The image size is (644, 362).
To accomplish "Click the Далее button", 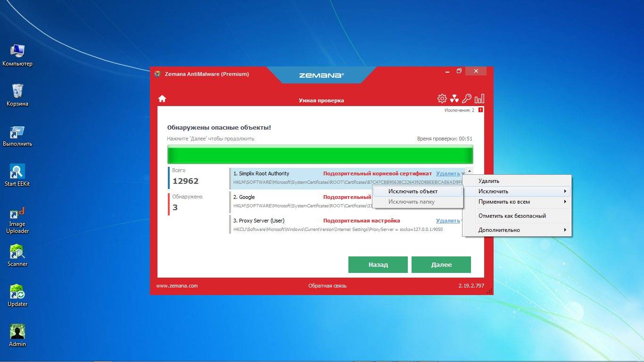I will [441, 264].
